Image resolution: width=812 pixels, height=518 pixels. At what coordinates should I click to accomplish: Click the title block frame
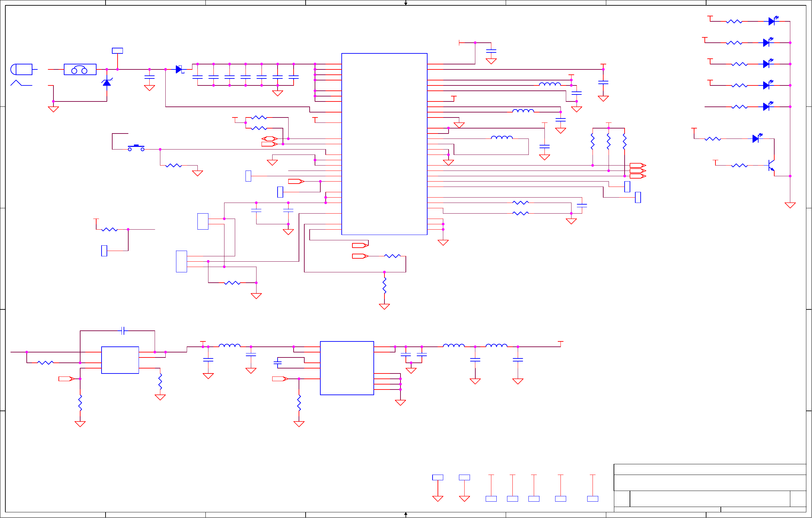(x=710, y=488)
